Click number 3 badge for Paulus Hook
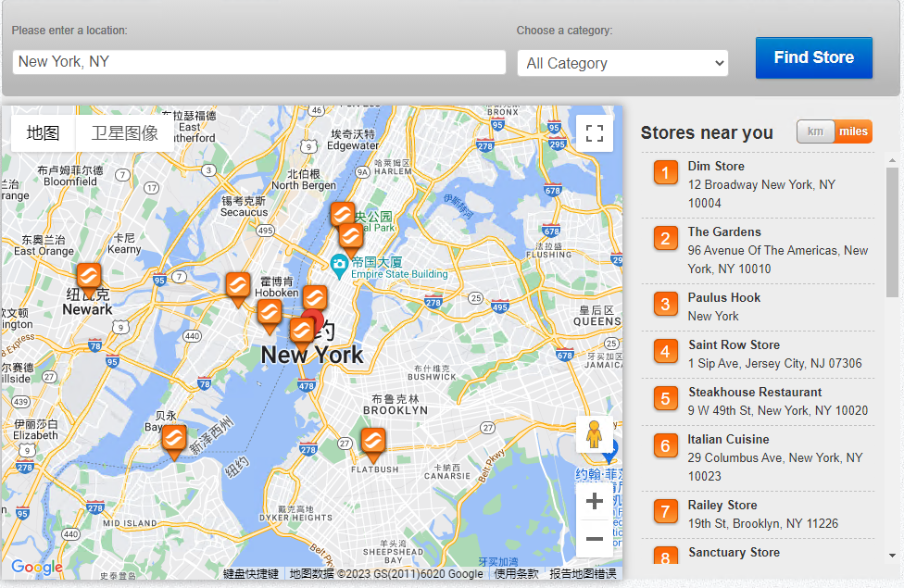This screenshot has width=904, height=588. [665, 305]
